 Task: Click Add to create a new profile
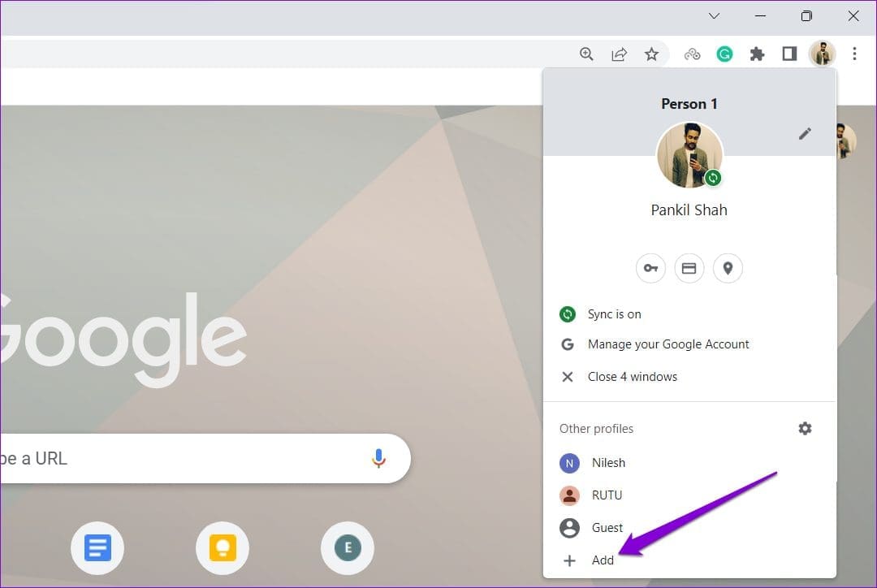(603, 560)
